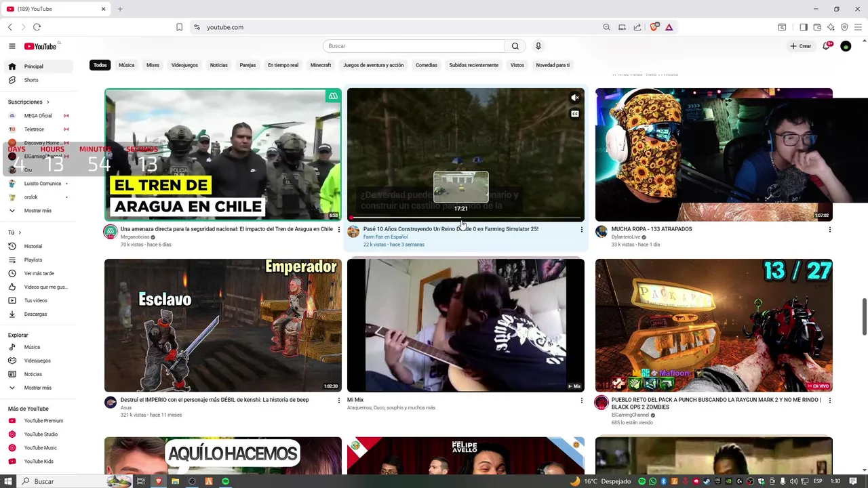Select the Videojuegos filter chip

pos(184,65)
